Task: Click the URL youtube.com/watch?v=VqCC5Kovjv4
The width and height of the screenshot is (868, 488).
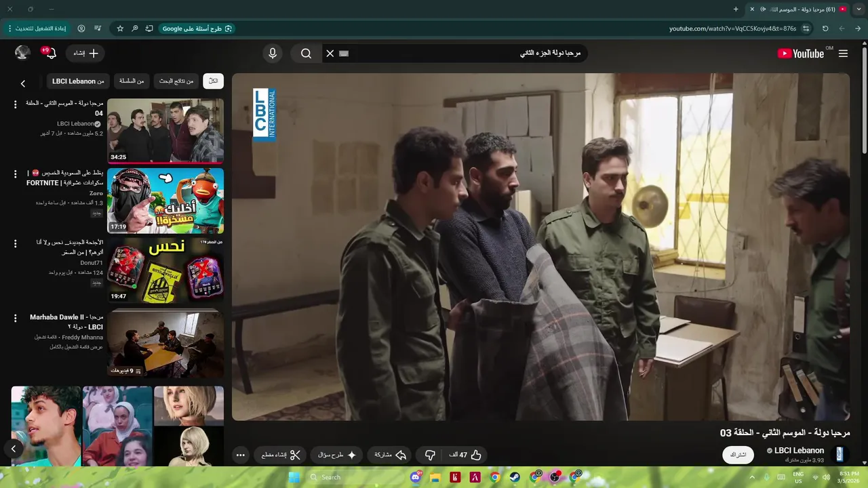Action: coord(732,28)
